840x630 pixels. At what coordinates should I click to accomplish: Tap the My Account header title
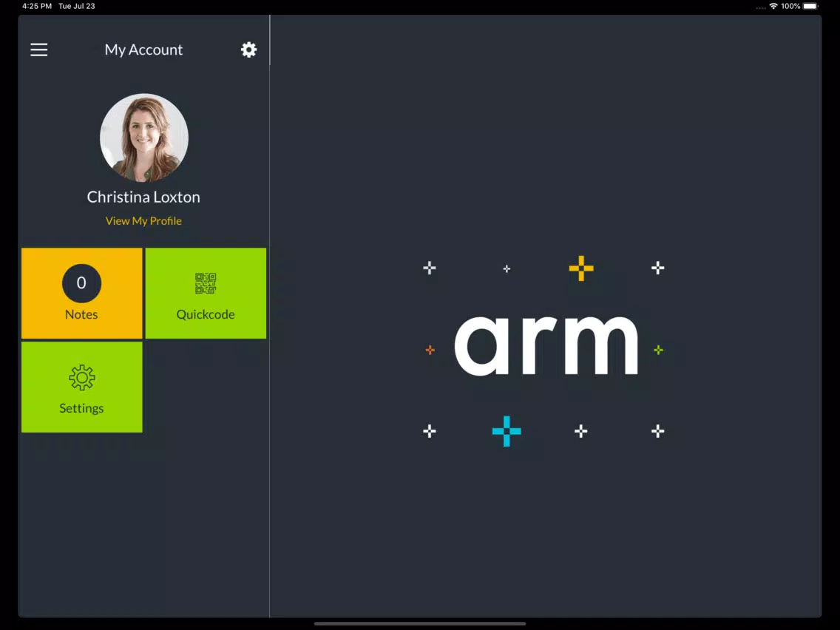pos(143,50)
